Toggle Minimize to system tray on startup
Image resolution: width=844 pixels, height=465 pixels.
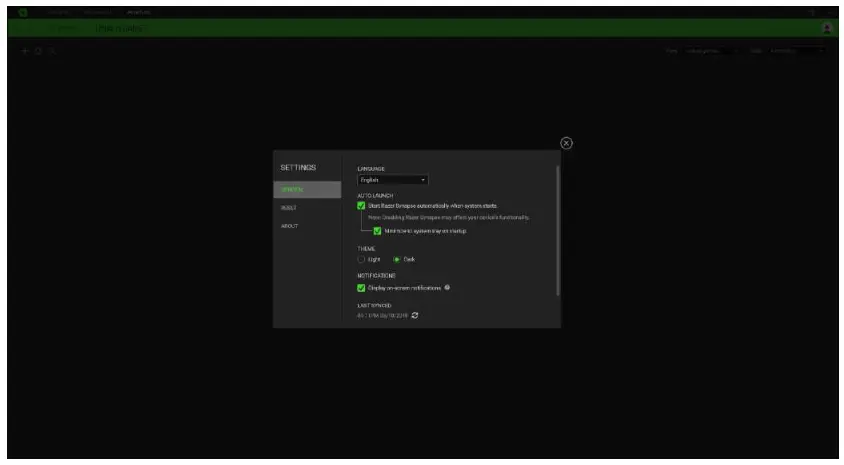tap(377, 231)
